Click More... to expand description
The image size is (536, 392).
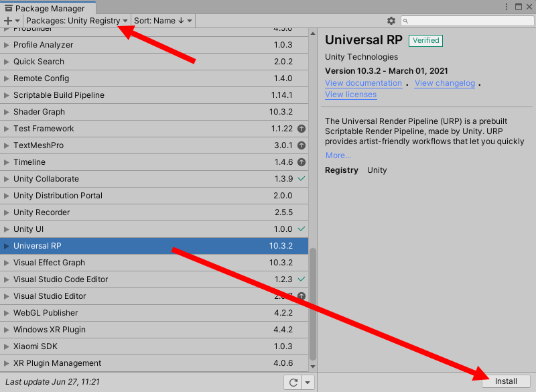pyautogui.click(x=338, y=155)
